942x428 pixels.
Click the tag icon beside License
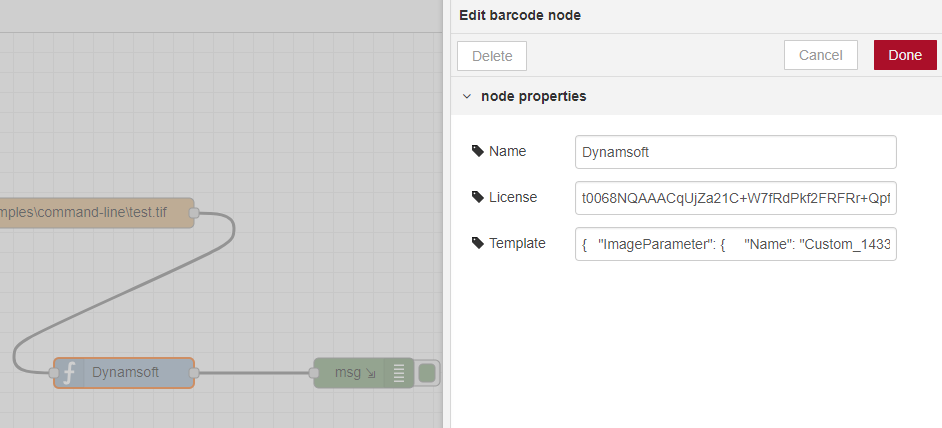click(477, 197)
